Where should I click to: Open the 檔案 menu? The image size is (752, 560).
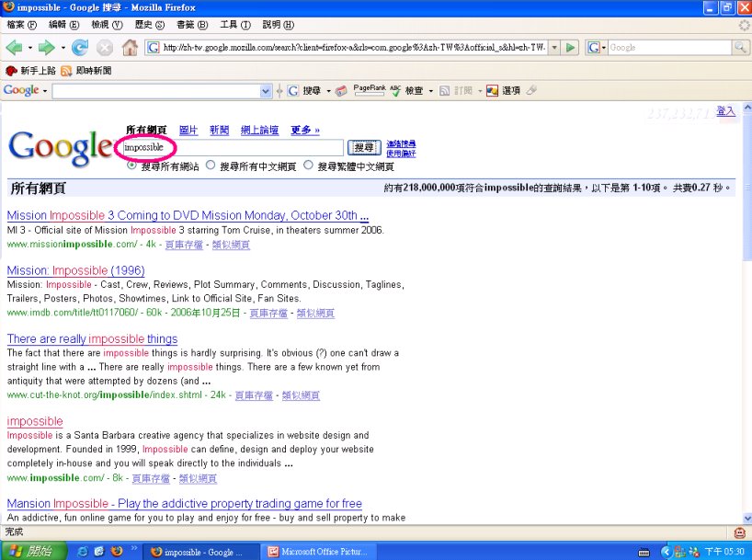(x=22, y=25)
